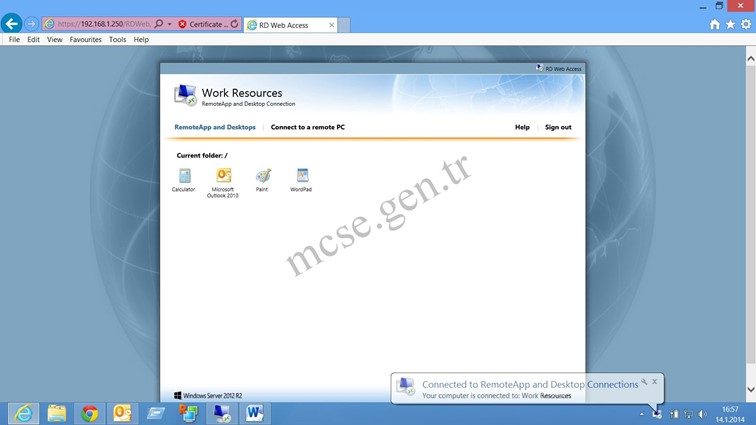Open File Explorer from the taskbar

[x=56, y=413]
